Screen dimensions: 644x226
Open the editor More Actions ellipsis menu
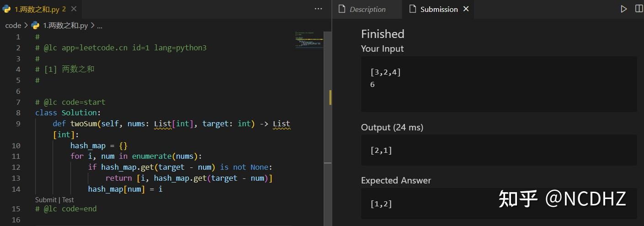[x=319, y=9]
